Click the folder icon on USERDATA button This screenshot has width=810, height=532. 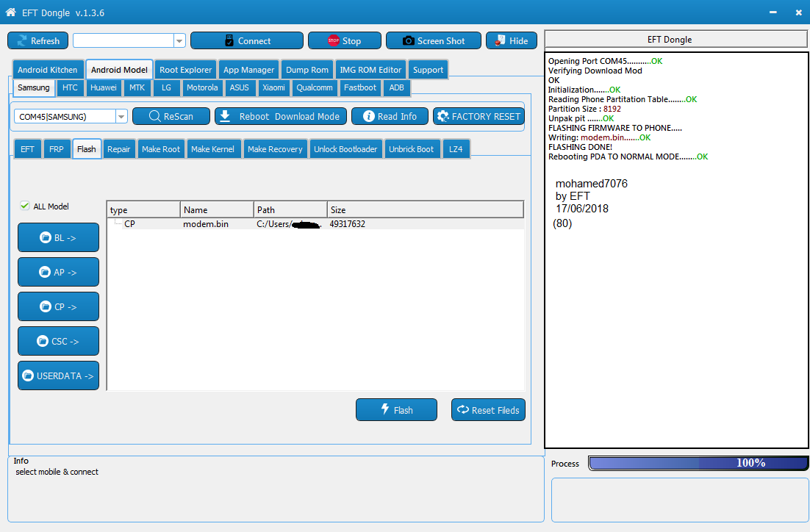tap(28, 375)
